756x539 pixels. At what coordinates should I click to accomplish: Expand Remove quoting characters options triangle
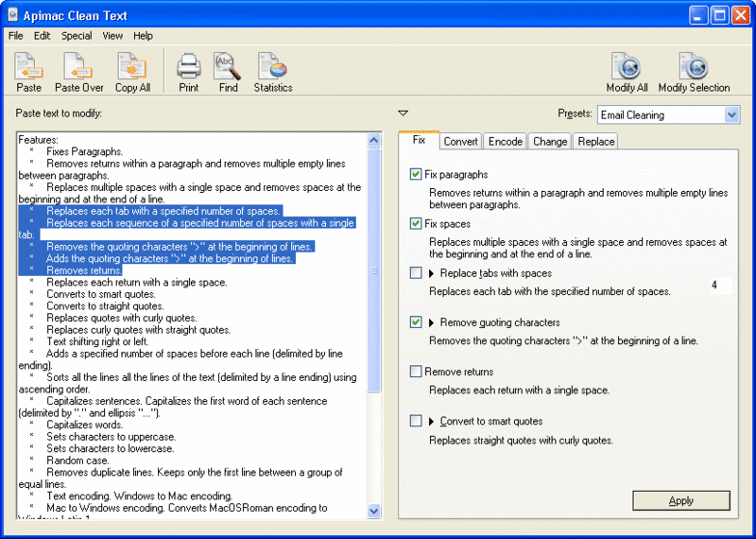coord(432,322)
